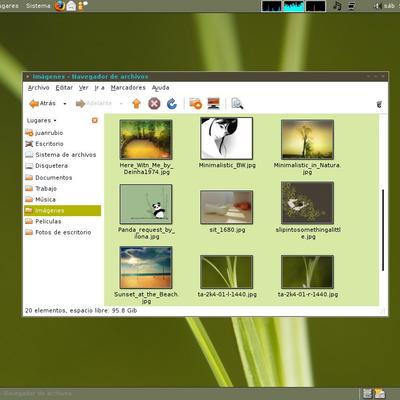Select Escritorio in the sidebar
This screenshot has width=400, height=400.
[x=62, y=144]
